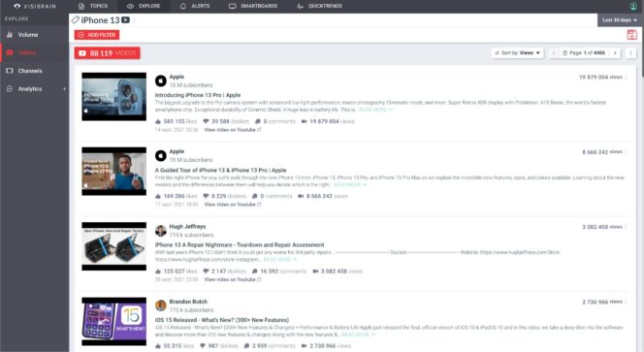Open iPhone 13 A Repair Nightmare title
The image size is (644, 352).
pyautogui.click(x=240, y=244)
